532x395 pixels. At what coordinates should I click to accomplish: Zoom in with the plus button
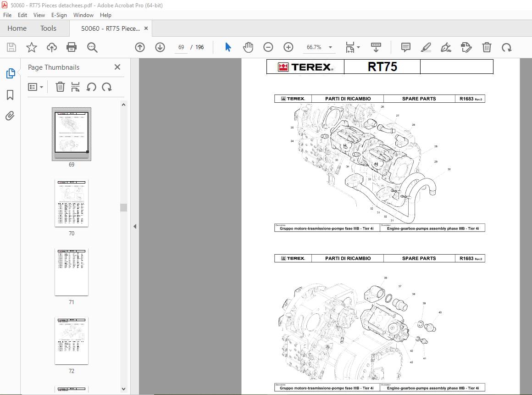pos(288,47)
